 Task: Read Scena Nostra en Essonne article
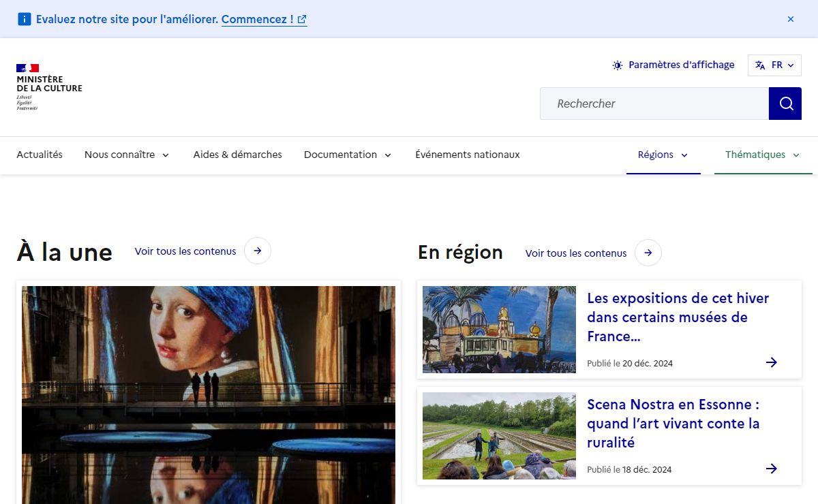pyautogui.click(x=673, y=424)
